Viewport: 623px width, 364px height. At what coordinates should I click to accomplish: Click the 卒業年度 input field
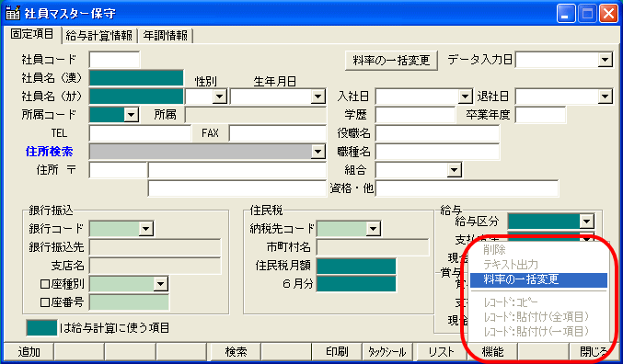[x=540, y=115]
